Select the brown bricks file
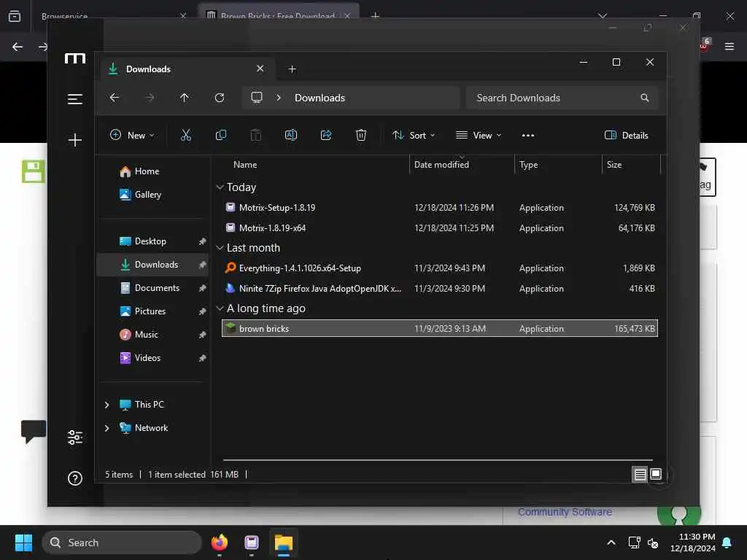 (x=440, y=329)
